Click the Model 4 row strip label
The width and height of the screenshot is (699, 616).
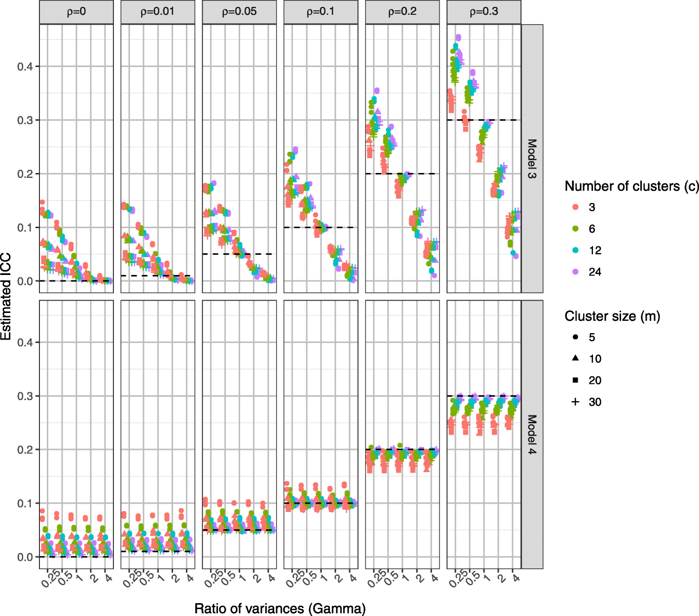pyautogui.click(x=532, y=434)
